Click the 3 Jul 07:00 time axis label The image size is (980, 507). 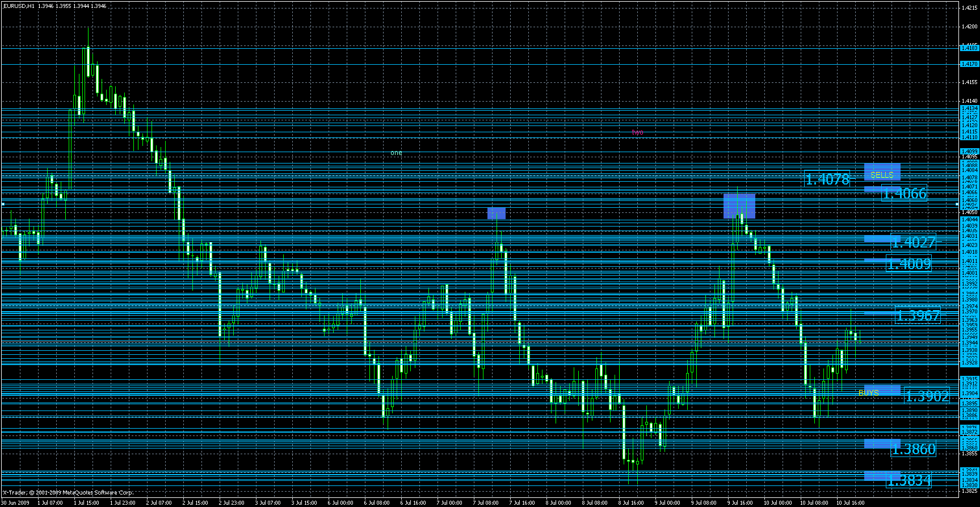tap(268, 502)
